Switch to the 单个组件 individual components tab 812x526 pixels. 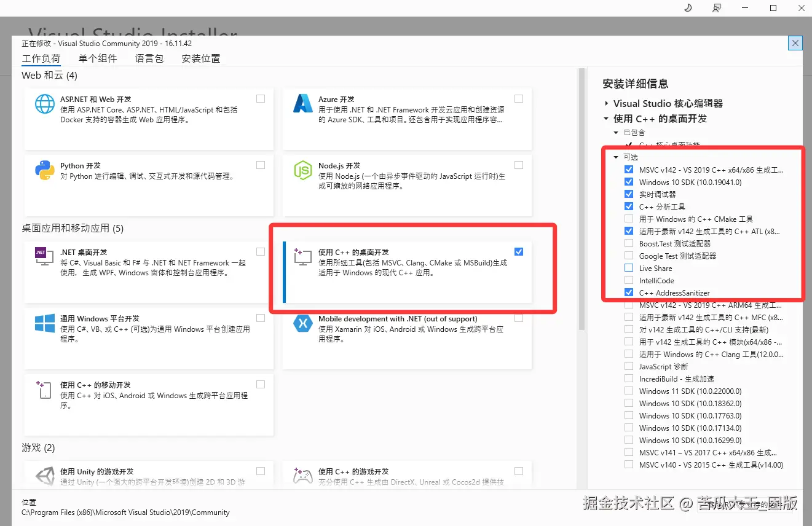pyautogui.click(x=98, y=59)
